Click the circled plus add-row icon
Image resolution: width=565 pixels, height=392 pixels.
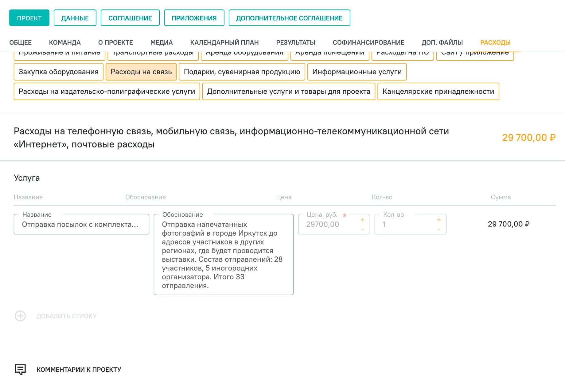pyautogui.click(x=20, y=316)
